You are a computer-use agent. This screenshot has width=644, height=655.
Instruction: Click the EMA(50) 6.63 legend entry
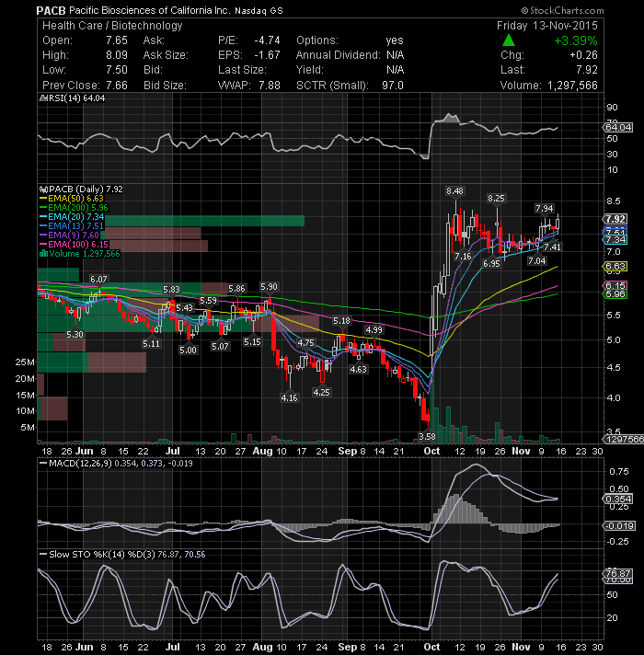72,199
